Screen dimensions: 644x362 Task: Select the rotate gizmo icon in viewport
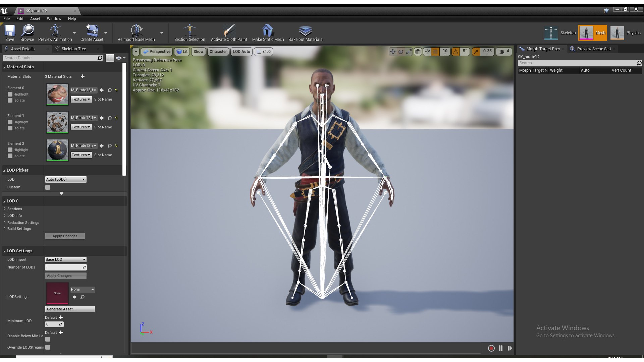click(401, 52)
